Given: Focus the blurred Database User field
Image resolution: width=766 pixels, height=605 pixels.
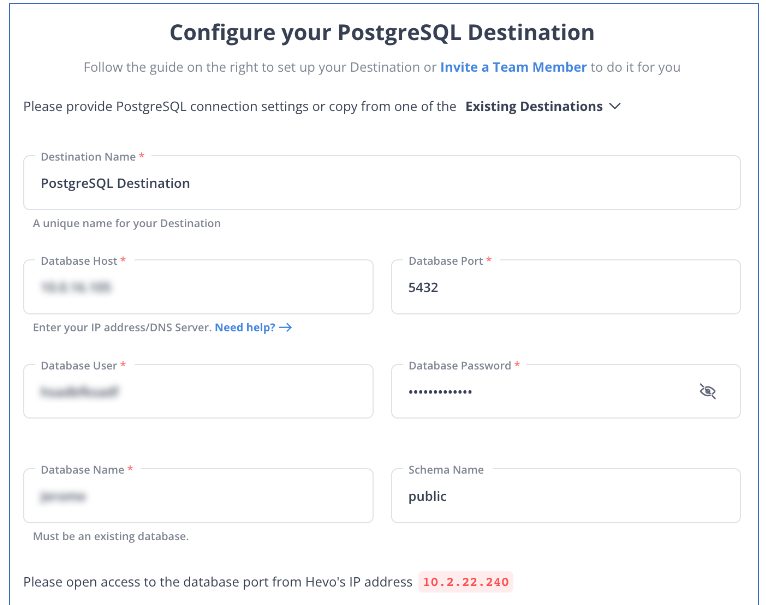Looking at the screenshot, I should click(x=198, y=391).
